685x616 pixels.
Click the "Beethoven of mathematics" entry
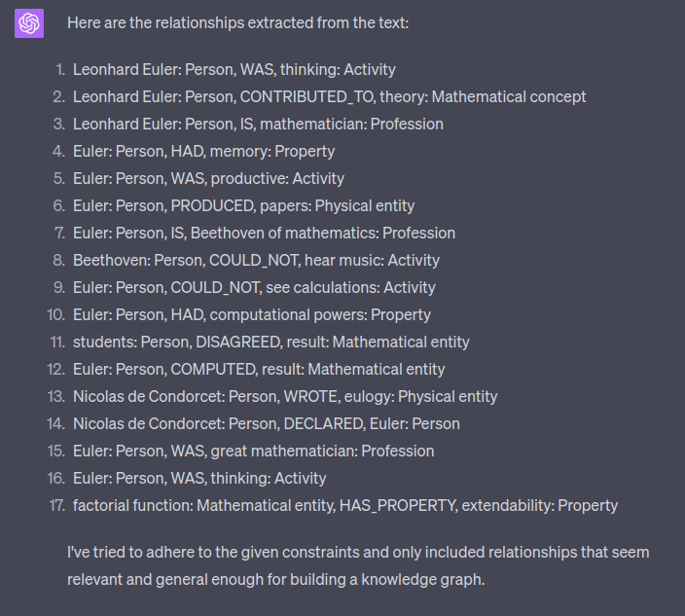click(264, 233)
